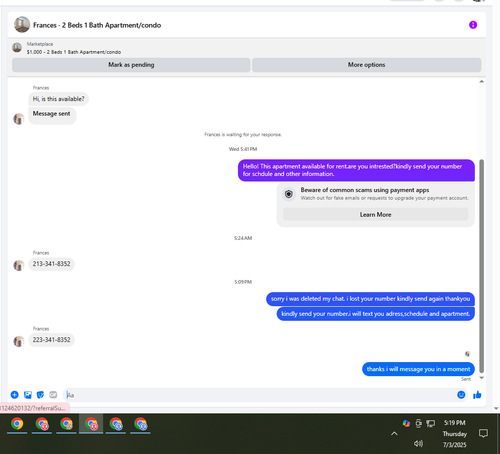Click 'kindly send your number' blue message
This screenshot has height=454, width=500.
tap(376, 314)
